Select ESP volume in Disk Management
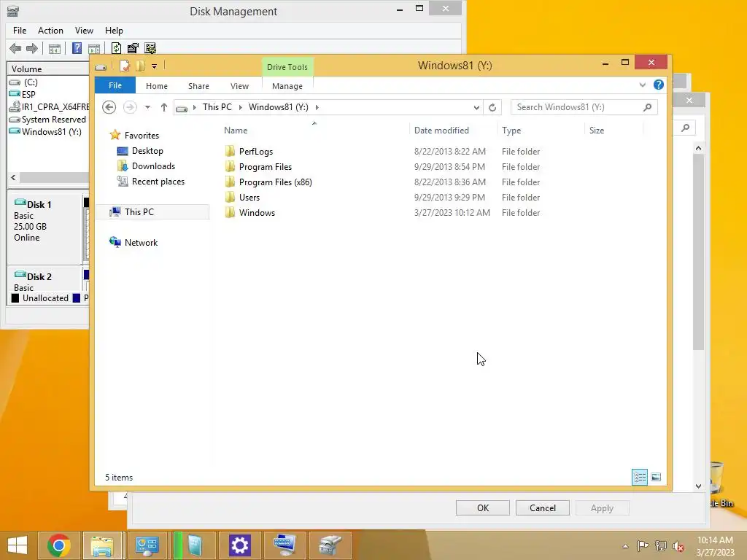The width and height of the screenshot is (747, 560). [x=28, y=95]
